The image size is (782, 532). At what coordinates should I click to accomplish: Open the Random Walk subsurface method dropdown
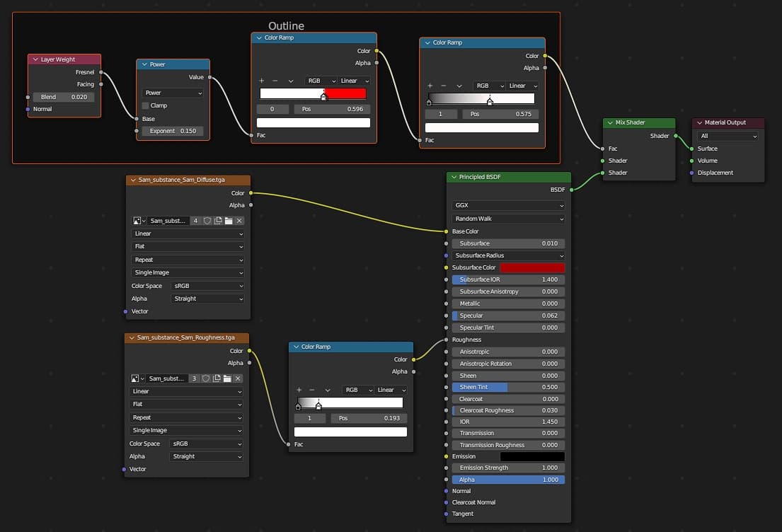tap(508, 219)
